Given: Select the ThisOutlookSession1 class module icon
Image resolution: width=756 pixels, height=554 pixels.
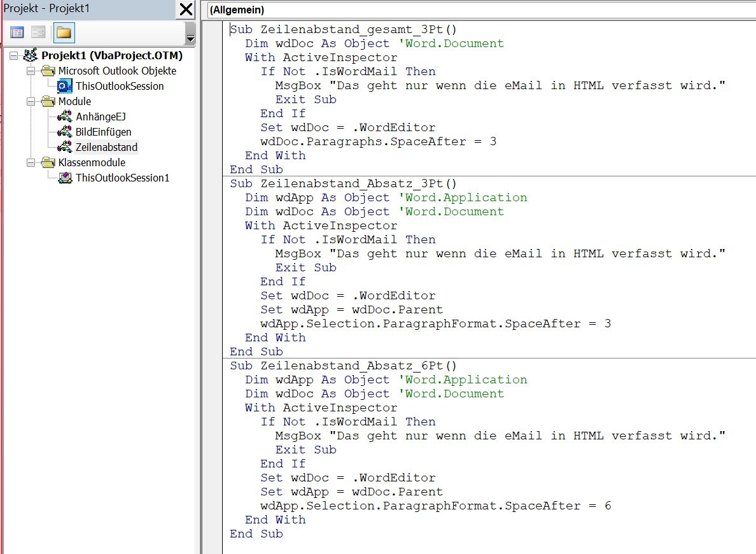Looking at the screenshot, I should (x=64, y=178).
